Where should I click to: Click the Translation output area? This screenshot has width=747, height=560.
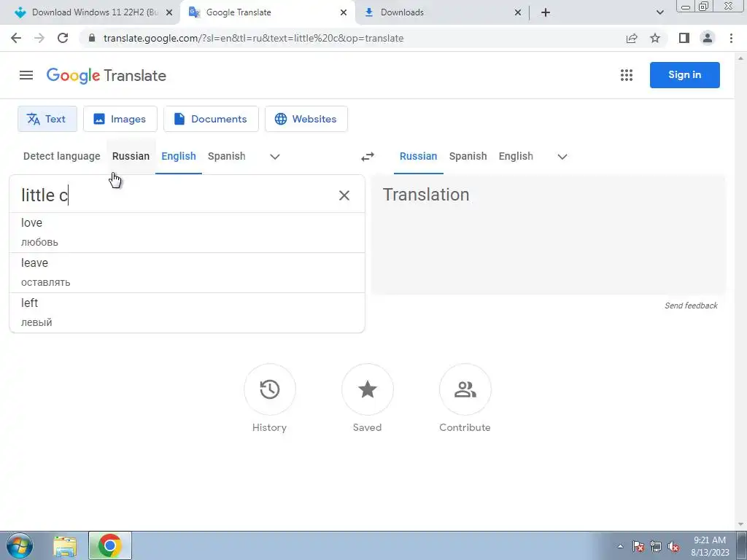coord(549,236)
